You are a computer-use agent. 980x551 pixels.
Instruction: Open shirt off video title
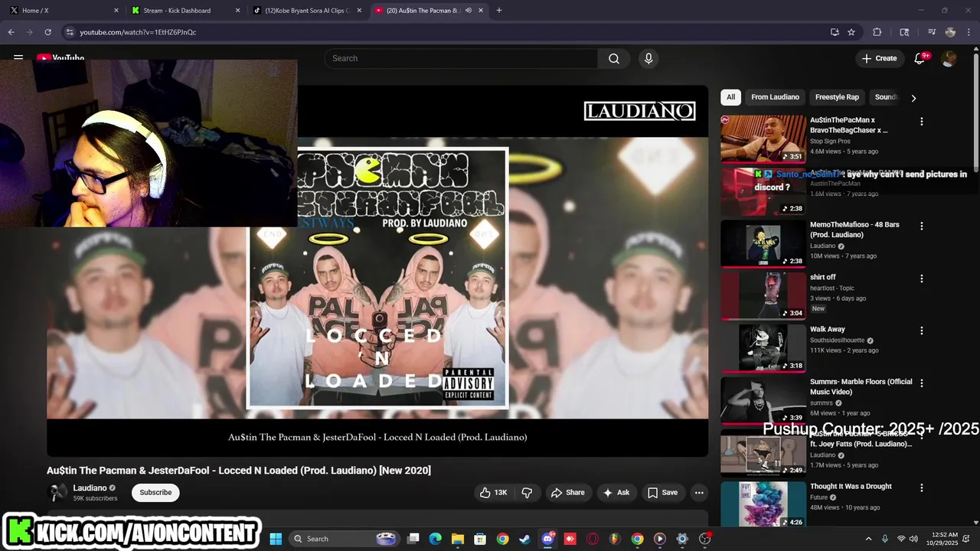(x=823, y=277)
